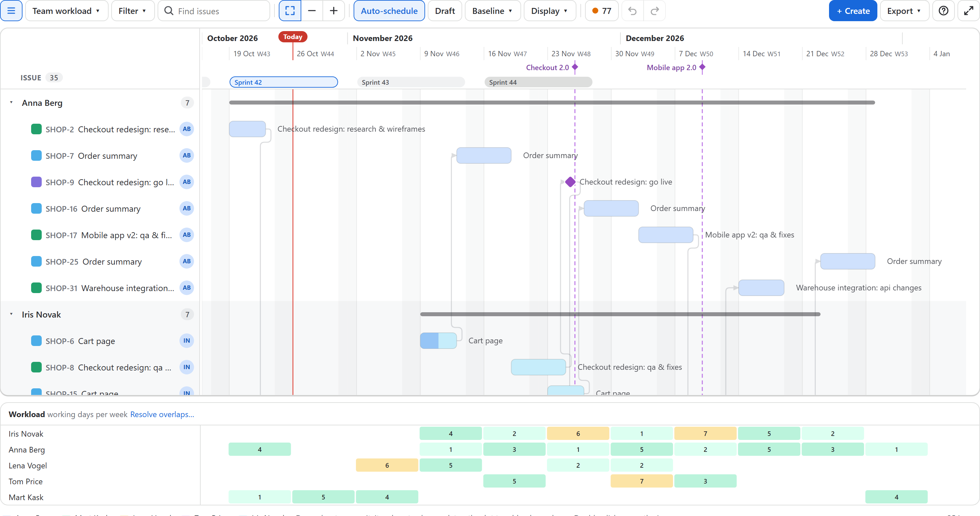Click the blue SHOP-7 issue type icon
Screen dimensions: 980x516
pos(36,156)
